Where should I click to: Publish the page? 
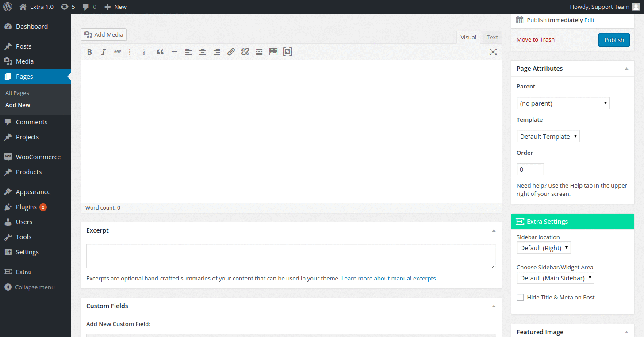(x=614, y=39)
